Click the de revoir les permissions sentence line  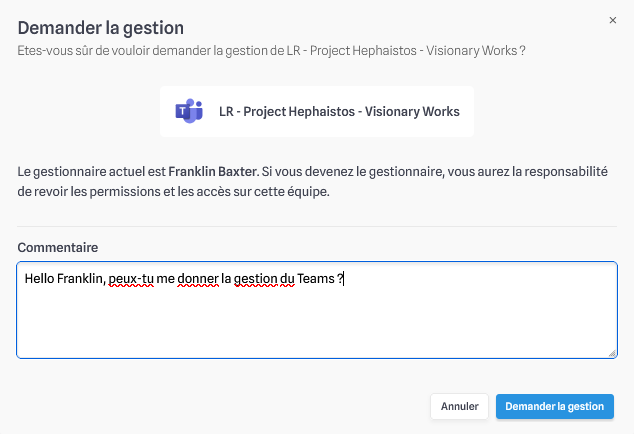tap(173, 191)
